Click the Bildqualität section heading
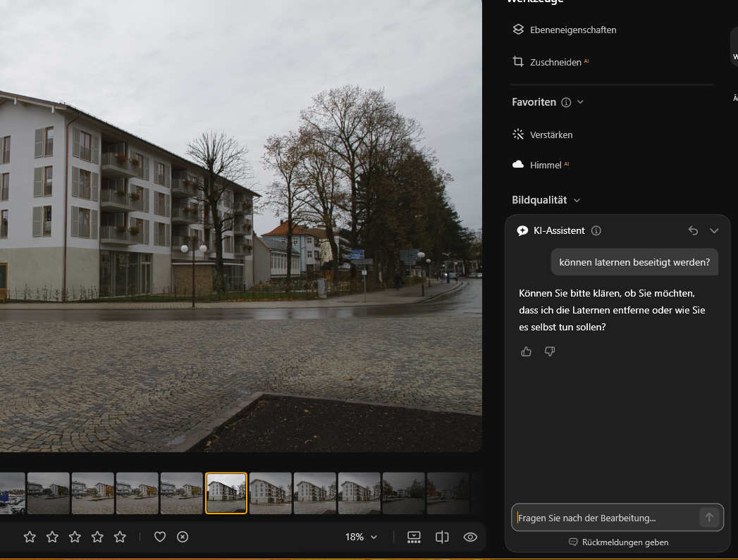This screenshot has width=738, height=560. click(x=539, y=200)
